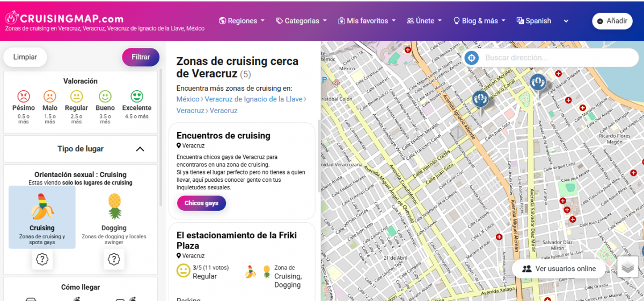
Task: Select the Pésimo angry face rating
Action: 24,97
